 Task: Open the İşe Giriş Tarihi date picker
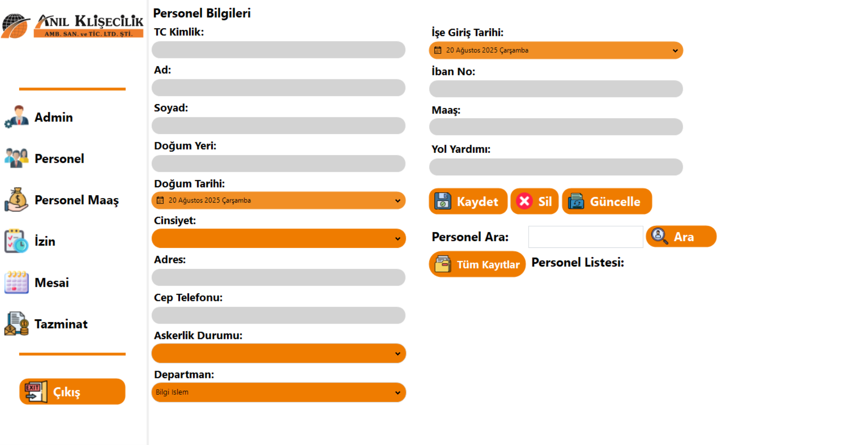tap(555, 50)
